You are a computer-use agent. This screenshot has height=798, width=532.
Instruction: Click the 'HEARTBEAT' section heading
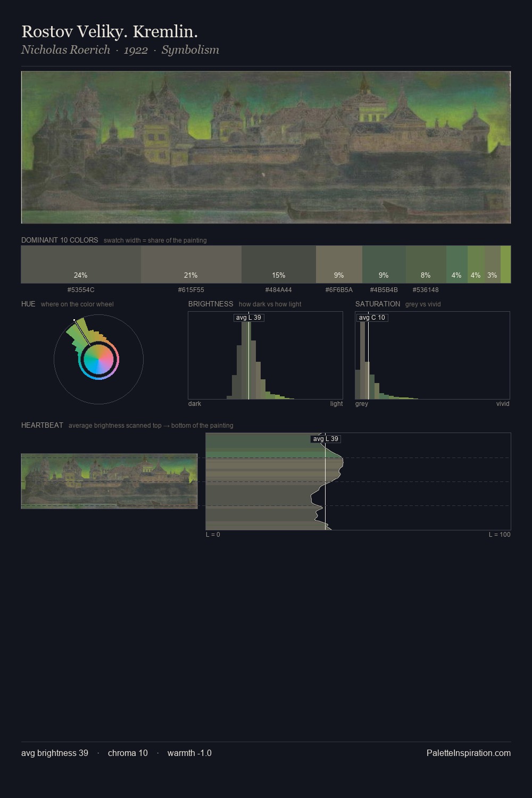point(42,425)
